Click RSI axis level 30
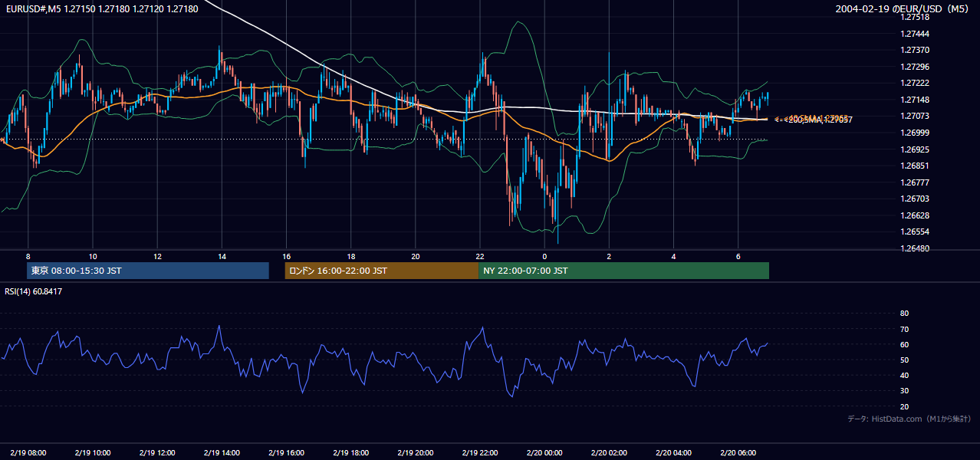This screenshot has height=460, width=980. click(904, 391)
